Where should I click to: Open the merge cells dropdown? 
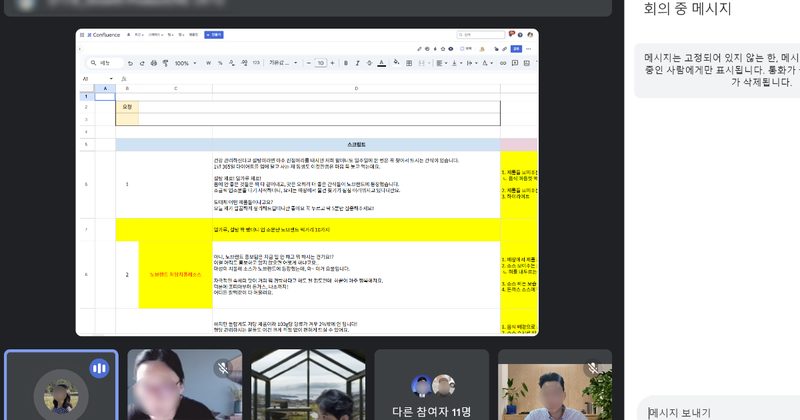coord(424,63)
